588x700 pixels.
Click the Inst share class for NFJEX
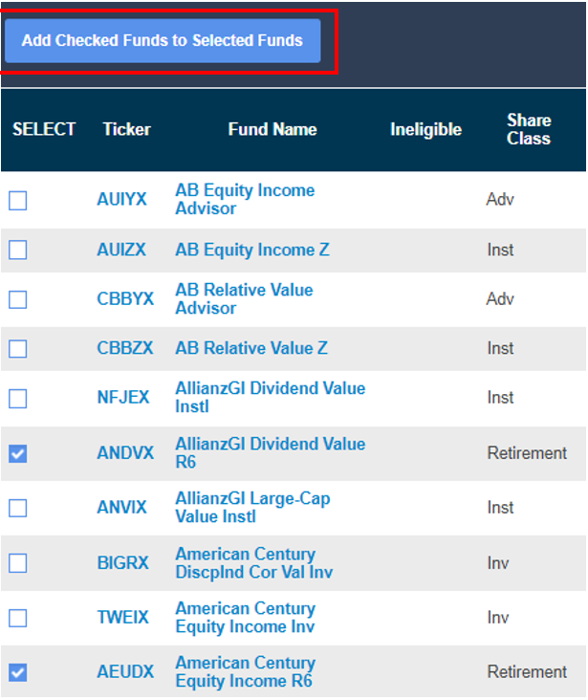pyautogui.click(x=500, y=397)
